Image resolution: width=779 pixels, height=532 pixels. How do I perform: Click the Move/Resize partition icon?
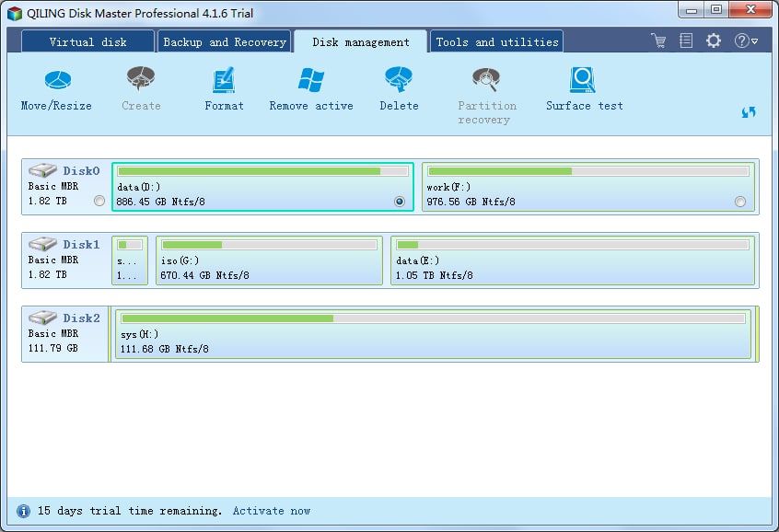point(58,80)
